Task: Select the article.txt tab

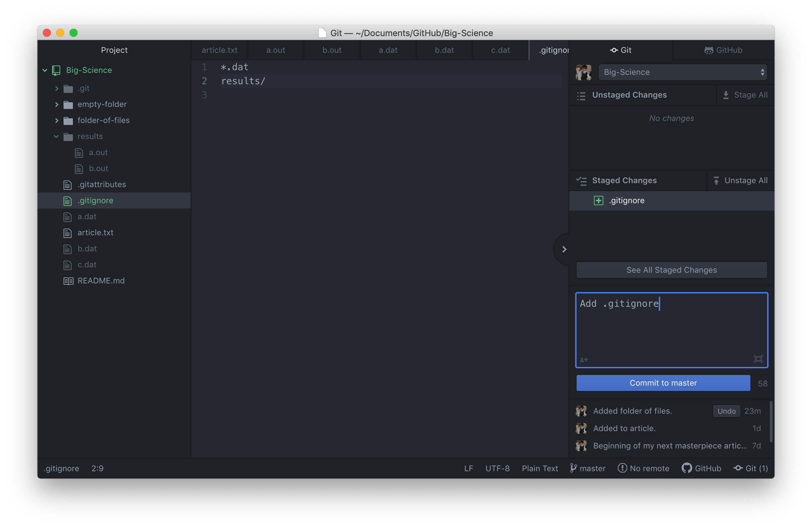Action: [219, 50]
